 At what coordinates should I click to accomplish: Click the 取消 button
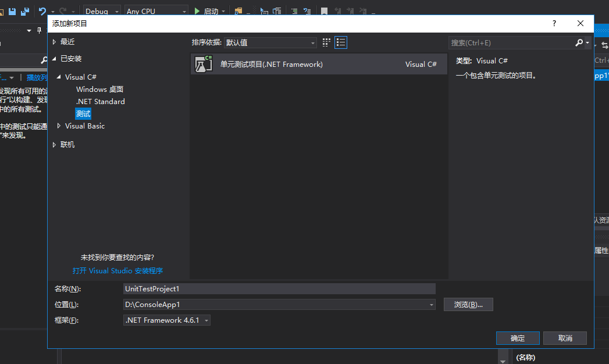(x=565, y=338)
